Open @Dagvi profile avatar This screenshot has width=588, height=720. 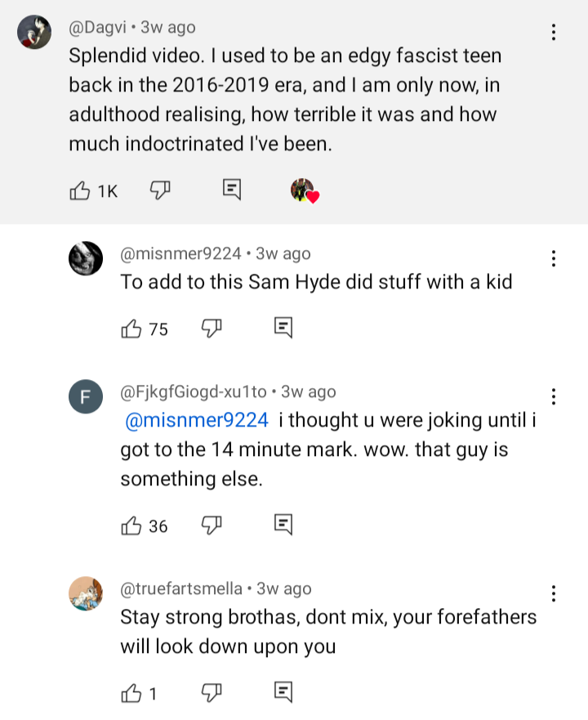(34, 33)
